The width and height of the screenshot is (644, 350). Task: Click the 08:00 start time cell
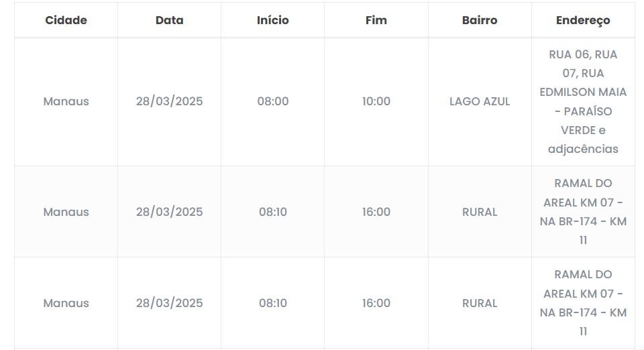pos(273,102)
